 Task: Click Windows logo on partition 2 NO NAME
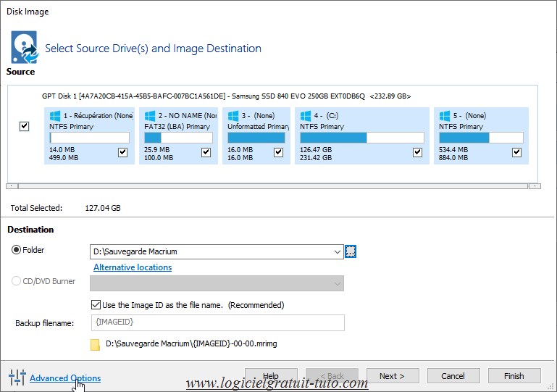click(150, 116)
